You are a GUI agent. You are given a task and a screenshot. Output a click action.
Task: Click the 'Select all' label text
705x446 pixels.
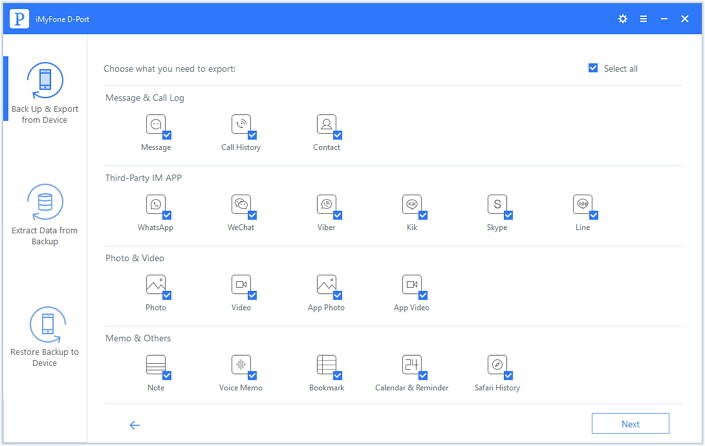point(620,68)
